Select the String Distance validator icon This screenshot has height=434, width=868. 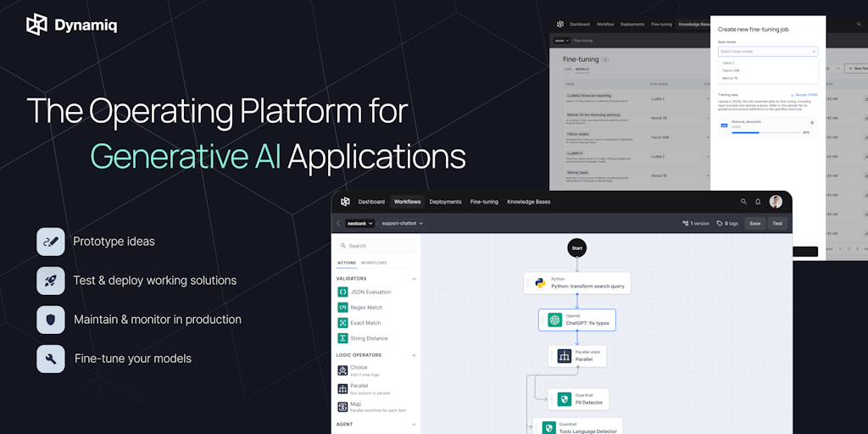pyautogui.click(x=342, y=338)
